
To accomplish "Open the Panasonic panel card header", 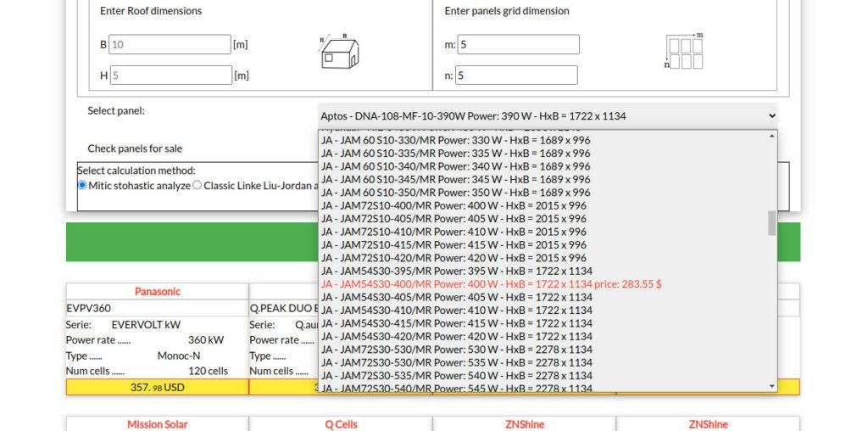I will [x=158, y=292].
